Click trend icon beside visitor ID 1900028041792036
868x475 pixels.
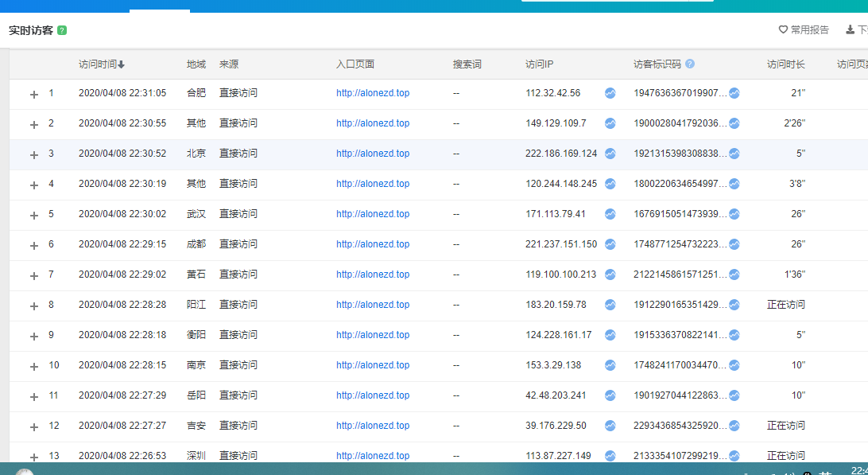734,123
